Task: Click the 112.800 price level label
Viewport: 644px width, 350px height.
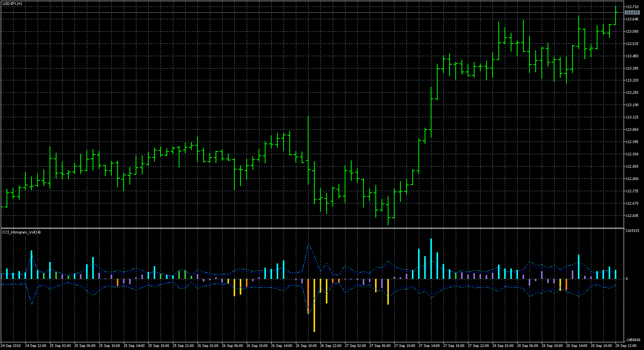Action: click(x=632, y=179)
